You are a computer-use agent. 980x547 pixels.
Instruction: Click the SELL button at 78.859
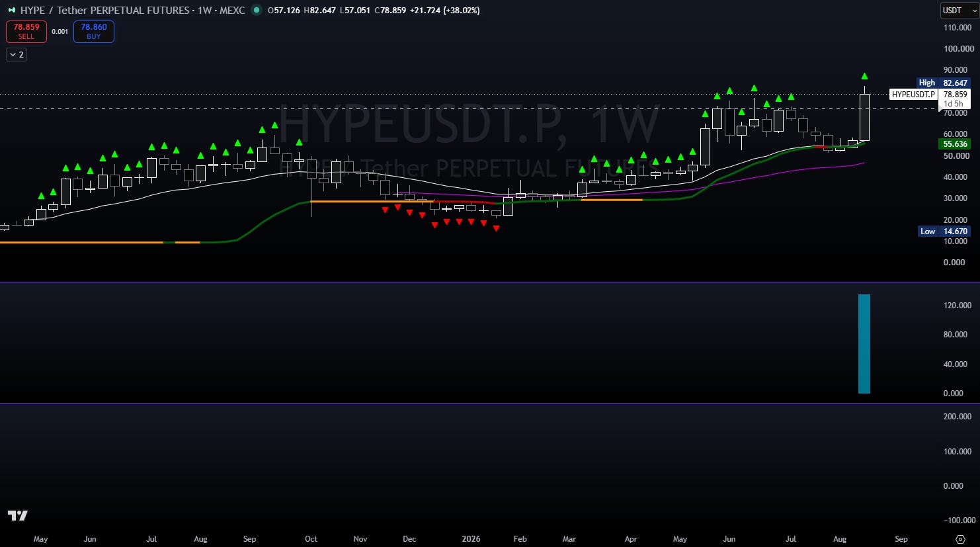26,32
